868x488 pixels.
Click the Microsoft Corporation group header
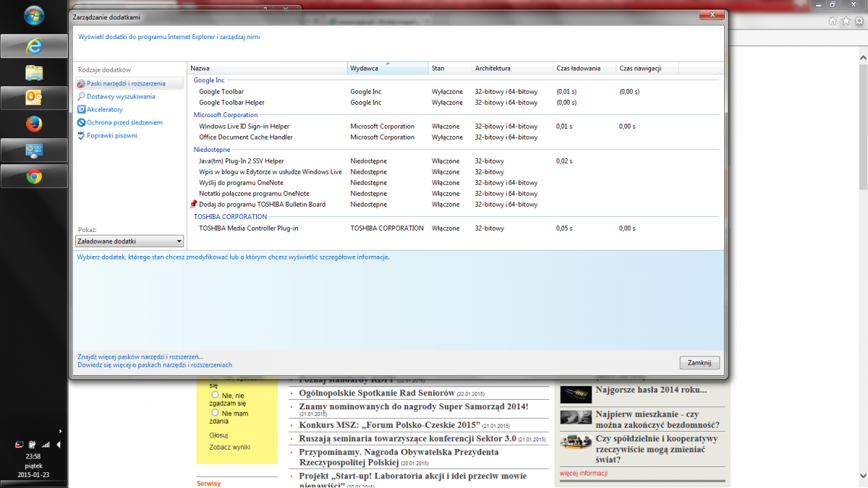coord(226,115)
